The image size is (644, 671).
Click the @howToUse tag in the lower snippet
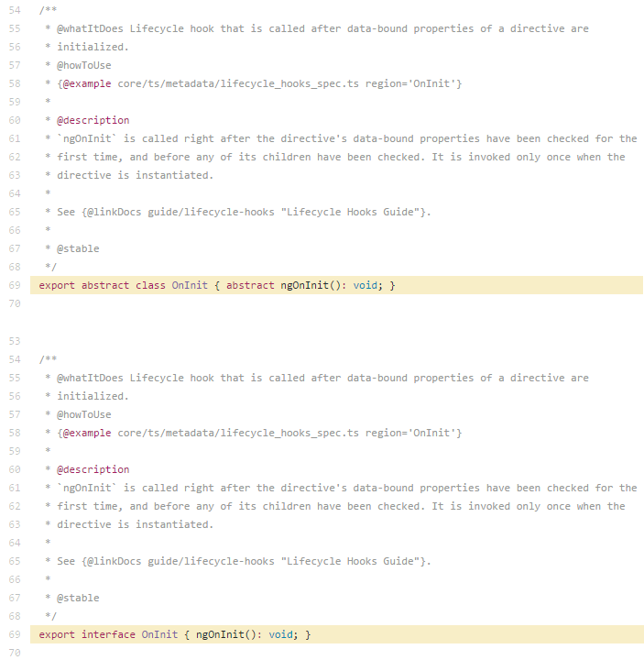pyautogui.click(x=83, y=414)
